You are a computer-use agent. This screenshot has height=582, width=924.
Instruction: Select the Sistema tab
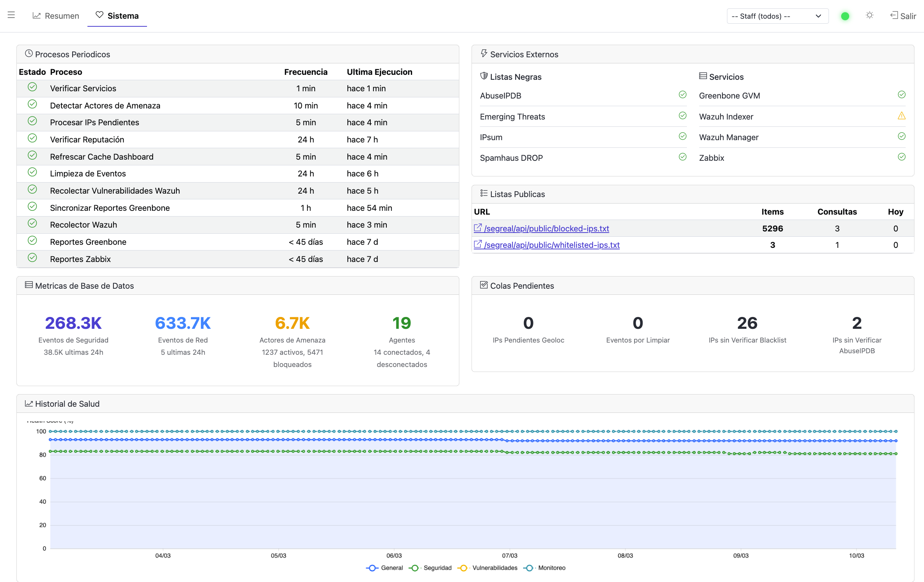tap(117, 16)
